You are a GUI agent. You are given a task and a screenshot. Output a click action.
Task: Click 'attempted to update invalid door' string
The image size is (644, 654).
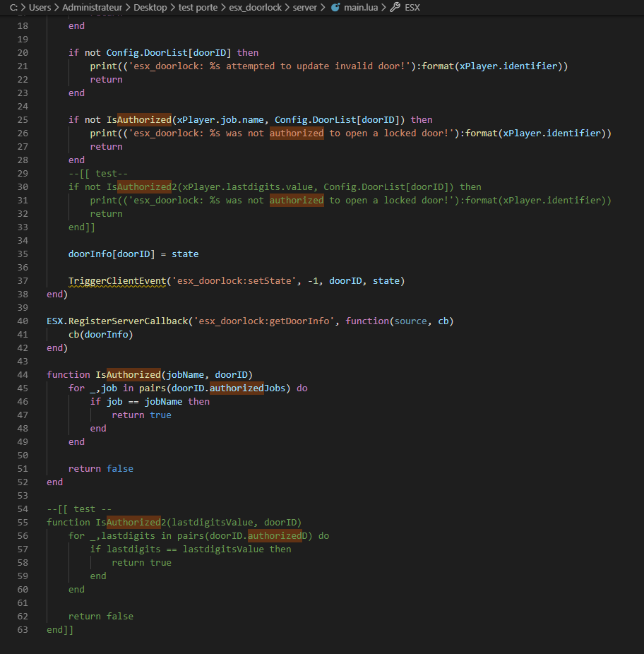coord(316,66)
